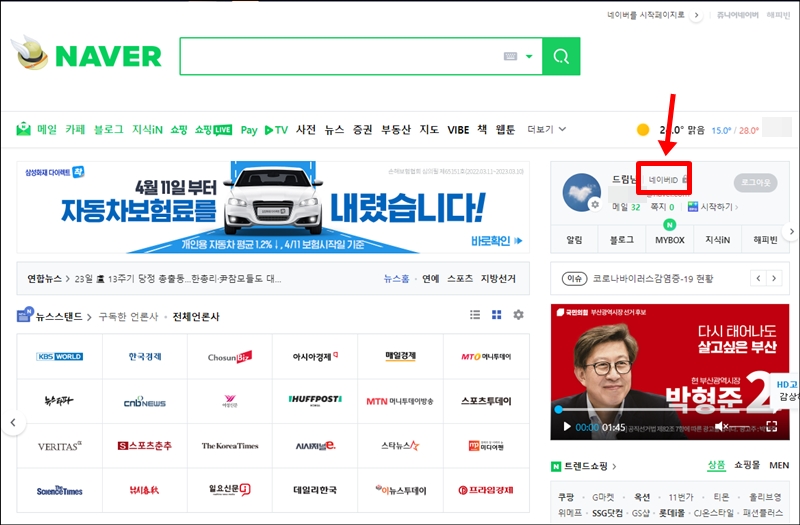
Task: Open 증권 from the service menu
Action: pyautogui.click(x=363, y=129)
